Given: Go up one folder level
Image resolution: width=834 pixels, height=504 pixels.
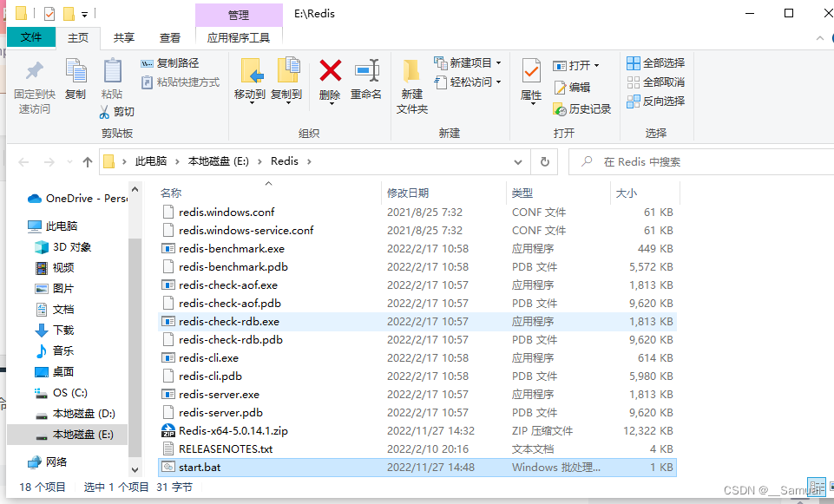Looking at the screenshot, I should (88, 162).
